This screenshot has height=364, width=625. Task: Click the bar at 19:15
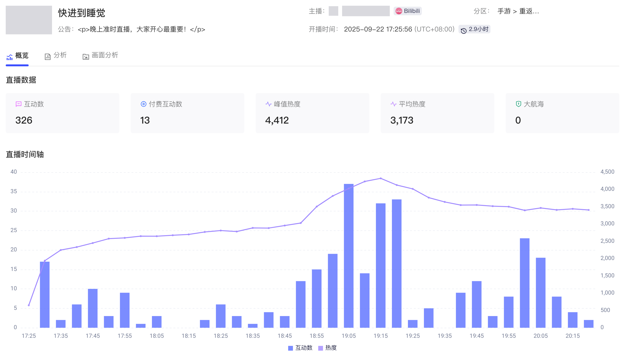[381, 265]
